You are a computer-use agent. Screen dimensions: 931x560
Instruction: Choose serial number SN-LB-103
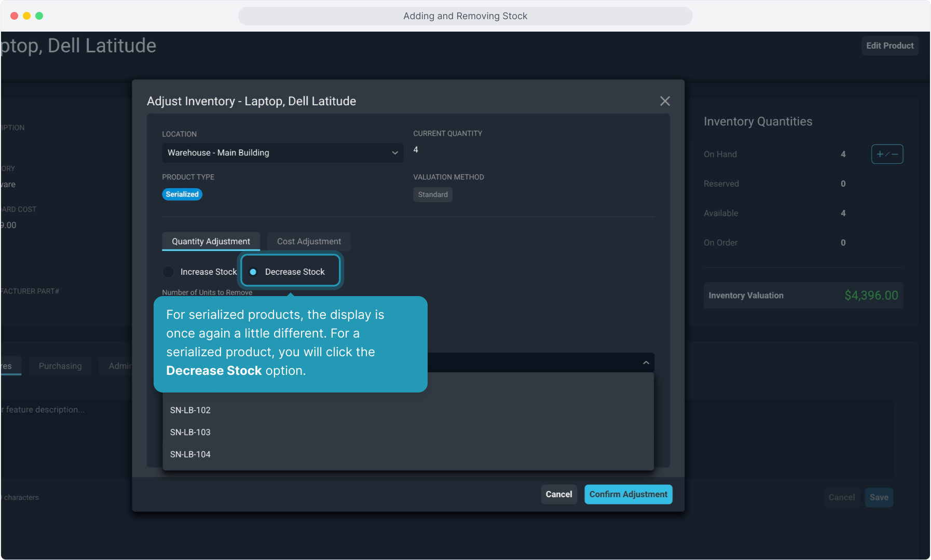click(190, 432)
